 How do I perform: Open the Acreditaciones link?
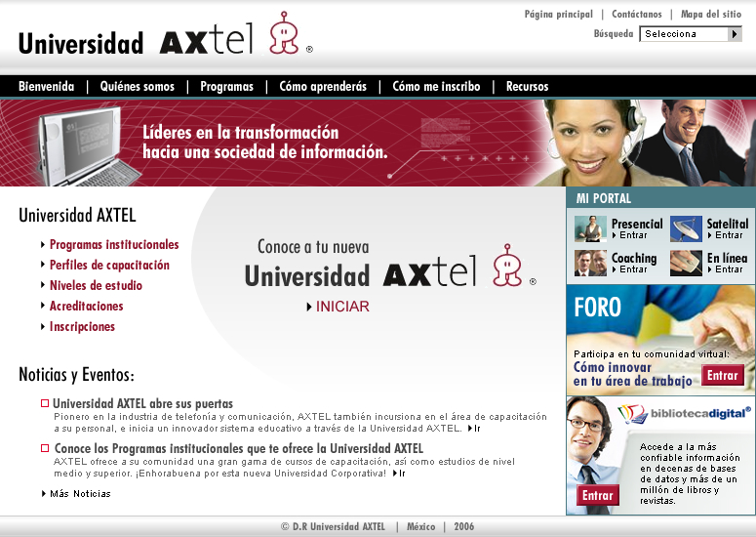coord(86,306)
